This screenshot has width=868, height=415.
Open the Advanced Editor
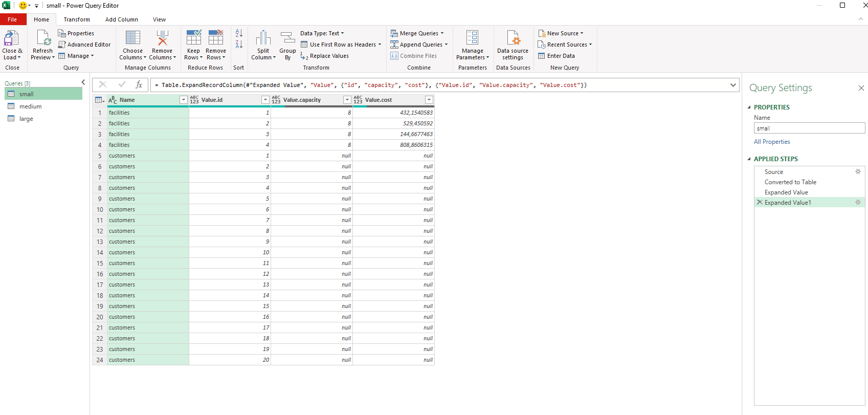pyautogui.click(x=84, y=45)
